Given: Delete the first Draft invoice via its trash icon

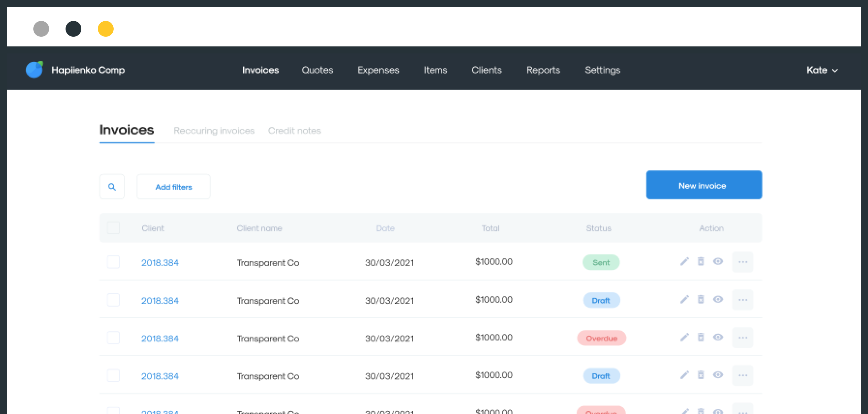Looking at the screenshot, I should click(701, 299).
